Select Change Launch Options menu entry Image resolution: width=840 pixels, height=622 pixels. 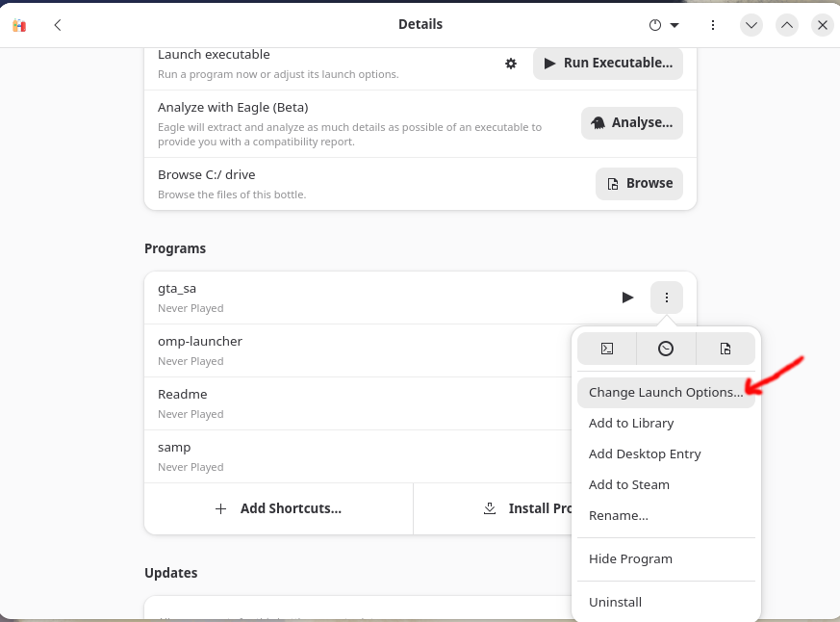coord(666,393)
